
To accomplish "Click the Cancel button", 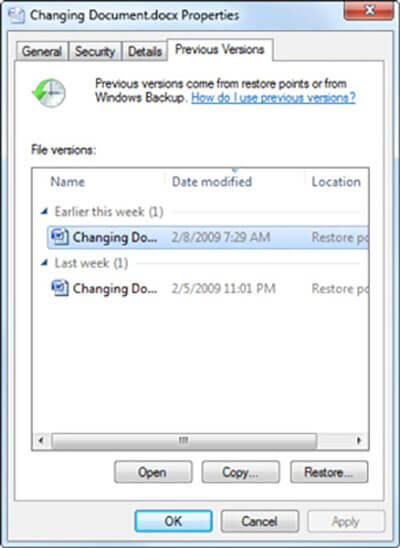I will pyautogui.click(x=260, y=521).
